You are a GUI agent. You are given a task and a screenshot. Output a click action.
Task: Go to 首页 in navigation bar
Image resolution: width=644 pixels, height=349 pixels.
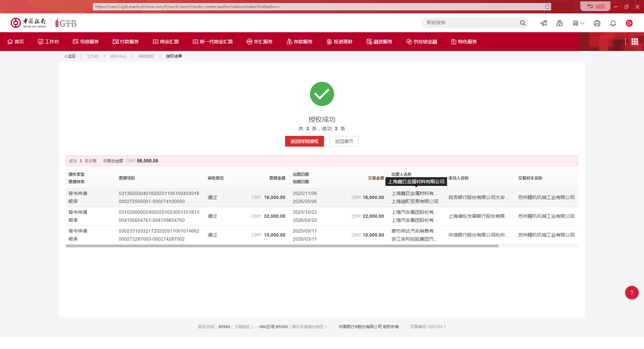[16, 42]
